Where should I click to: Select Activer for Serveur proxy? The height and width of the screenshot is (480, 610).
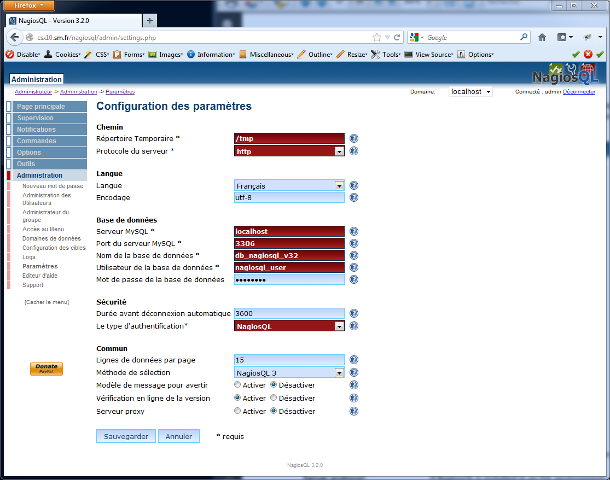(x=237, y=410)
